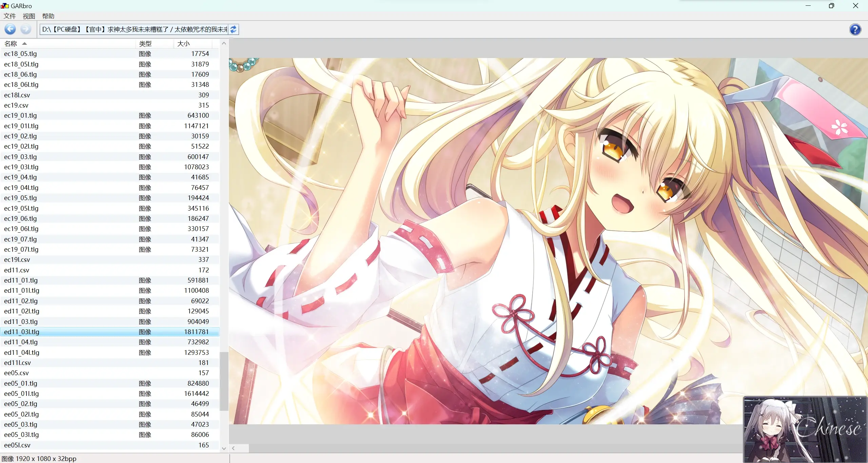The height and width of the screenshot is (463, 868).
Task: Select file ec19_02.tlg
Action: click(110, 136)
